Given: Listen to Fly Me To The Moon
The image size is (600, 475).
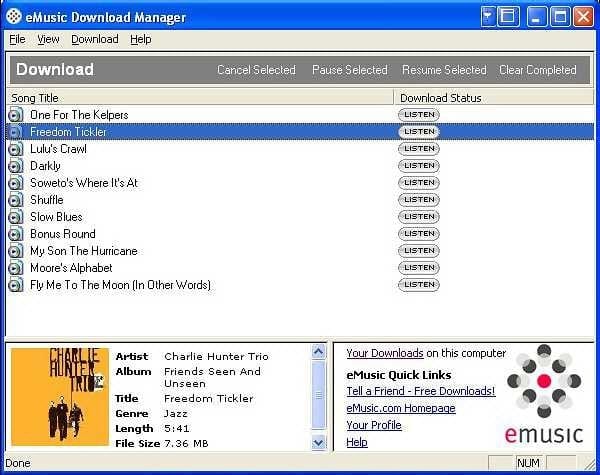Looking at the screenshot, I should 419,285.
